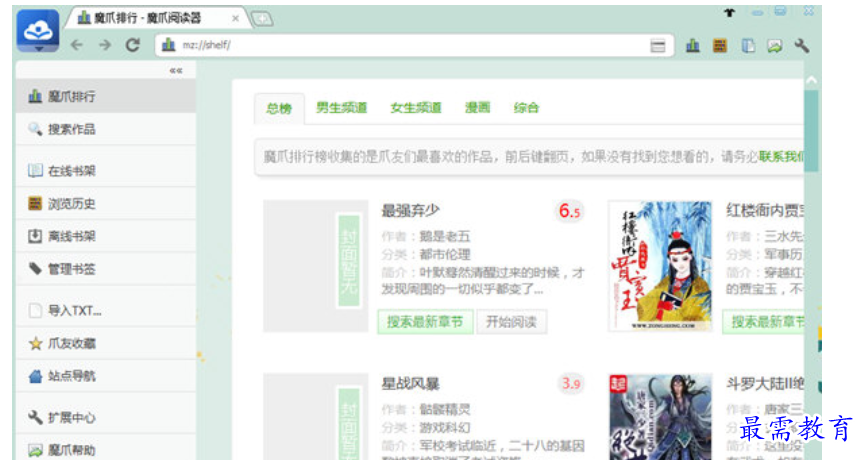Collapse the sidebar with double chevron
861x460 pixels.
pos(176,70)
